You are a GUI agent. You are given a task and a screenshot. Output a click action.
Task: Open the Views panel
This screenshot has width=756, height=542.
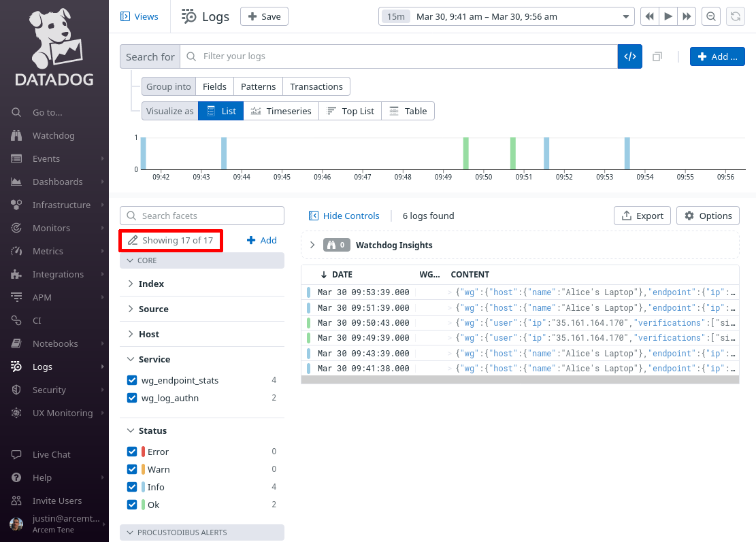139,16
